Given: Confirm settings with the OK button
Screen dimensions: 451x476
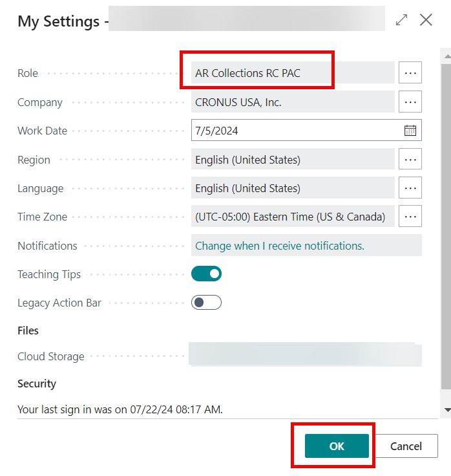Looking at the screenshot, I should coord(337,446).
